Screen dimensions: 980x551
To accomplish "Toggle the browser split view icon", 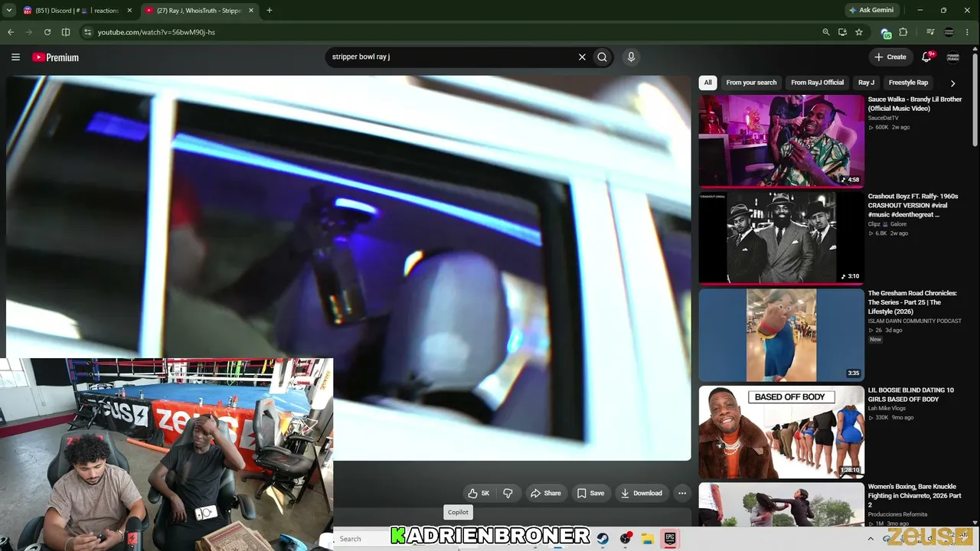I will point(66,32).
